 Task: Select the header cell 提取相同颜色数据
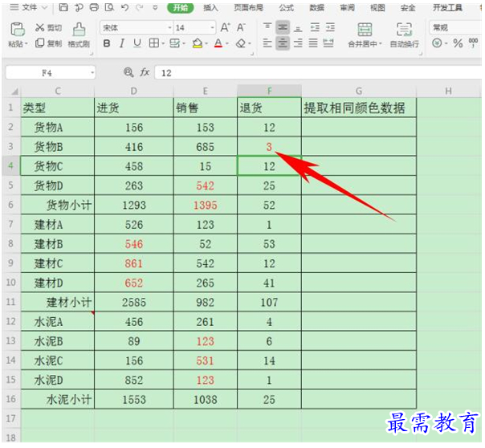359,108
